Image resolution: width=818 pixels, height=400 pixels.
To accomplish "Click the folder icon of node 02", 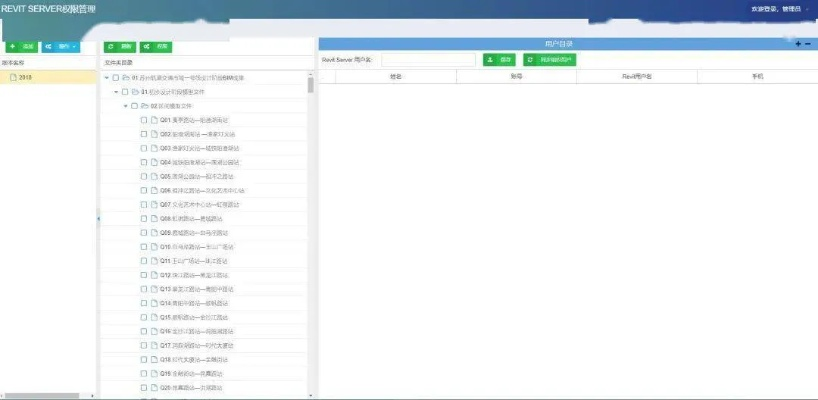I will tap(145, 106).
